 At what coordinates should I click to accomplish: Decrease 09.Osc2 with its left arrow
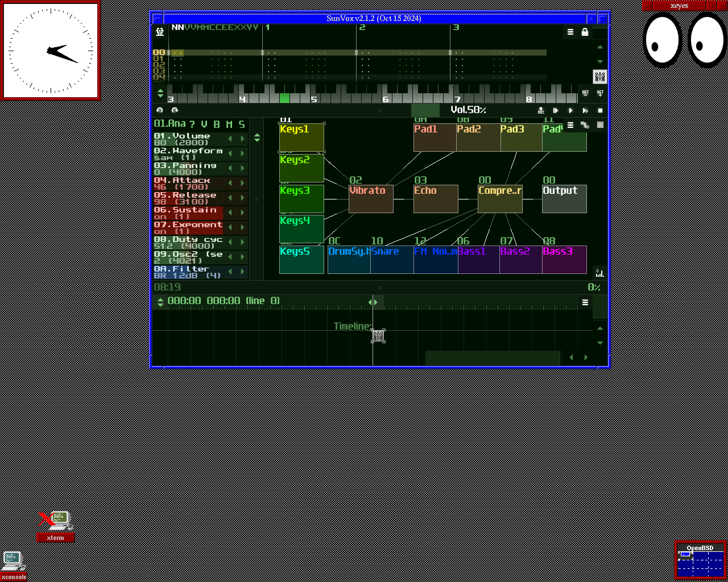coord(230,257)
